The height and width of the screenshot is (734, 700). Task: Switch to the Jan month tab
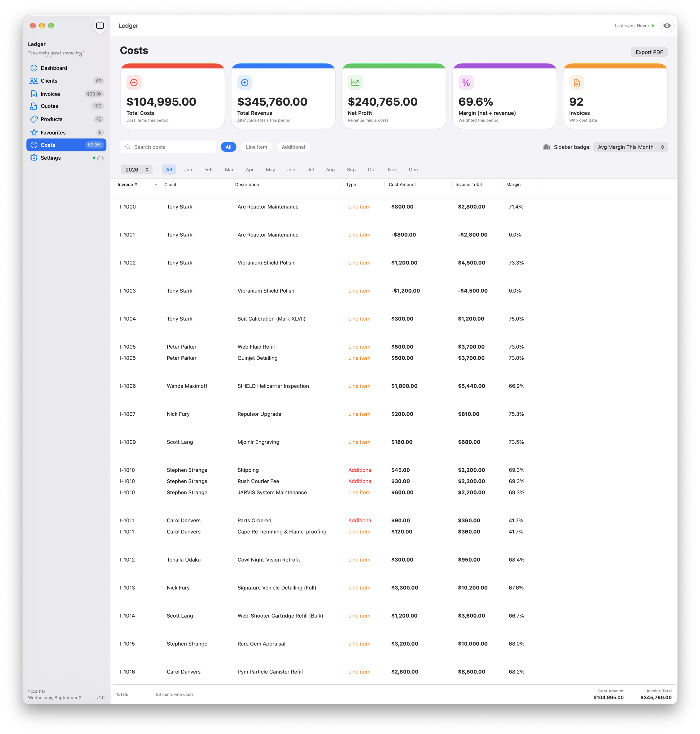[188, 170]
